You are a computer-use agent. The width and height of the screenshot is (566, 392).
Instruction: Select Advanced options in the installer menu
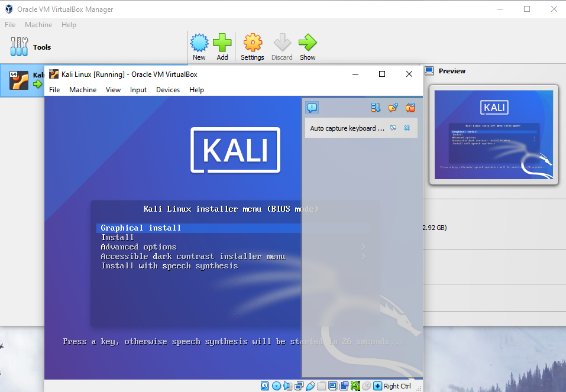(138, 247)
